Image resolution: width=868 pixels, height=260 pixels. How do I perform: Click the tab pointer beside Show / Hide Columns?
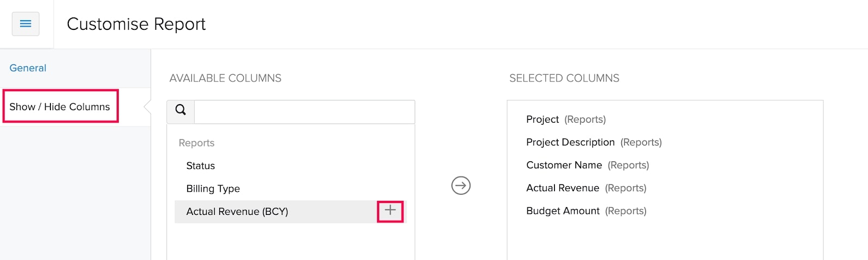[147, 107]
